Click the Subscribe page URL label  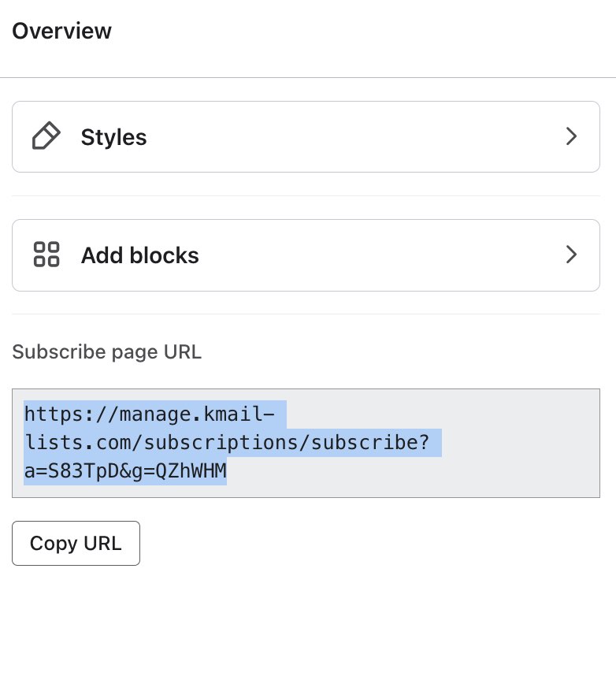(106, 351)
